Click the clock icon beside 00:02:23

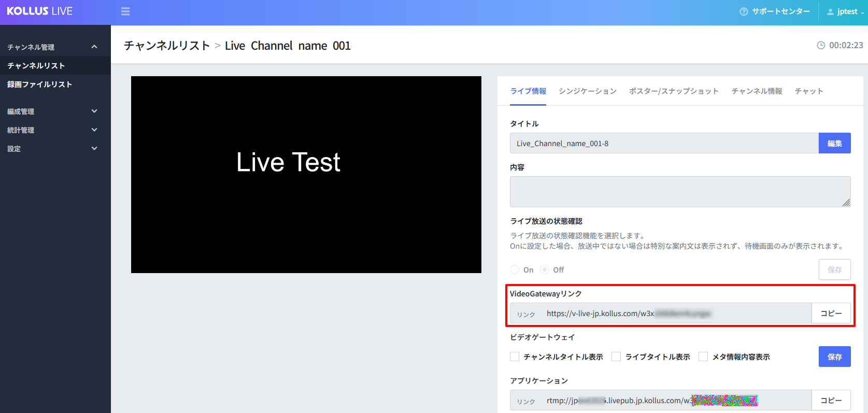821,45
